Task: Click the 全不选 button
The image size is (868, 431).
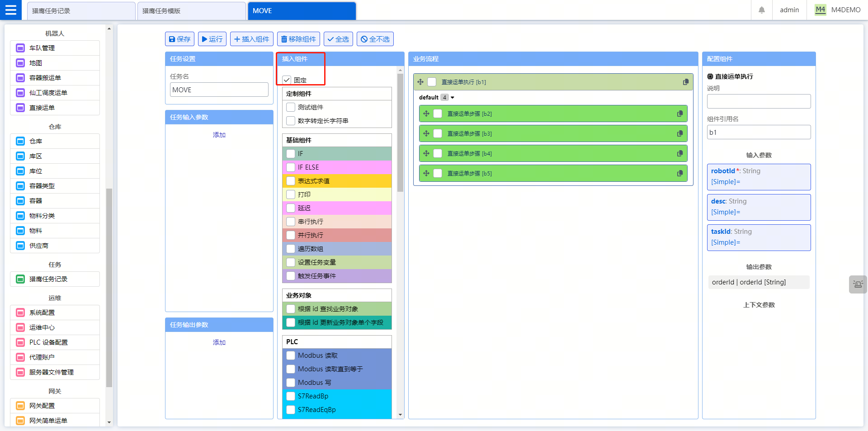Action: pyautogui.click(x=375, y=39)
